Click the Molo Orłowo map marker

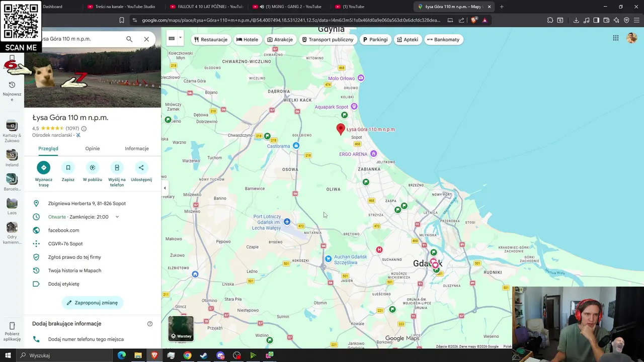361,78
